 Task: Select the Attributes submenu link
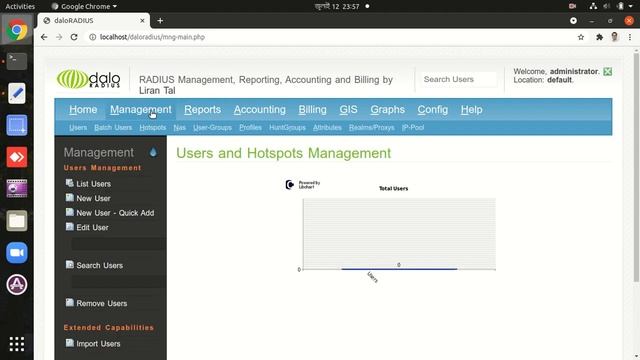327,127
